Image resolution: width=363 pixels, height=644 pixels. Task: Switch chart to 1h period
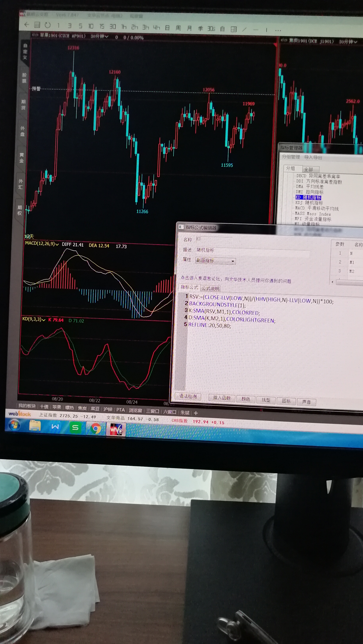[124, 27]
